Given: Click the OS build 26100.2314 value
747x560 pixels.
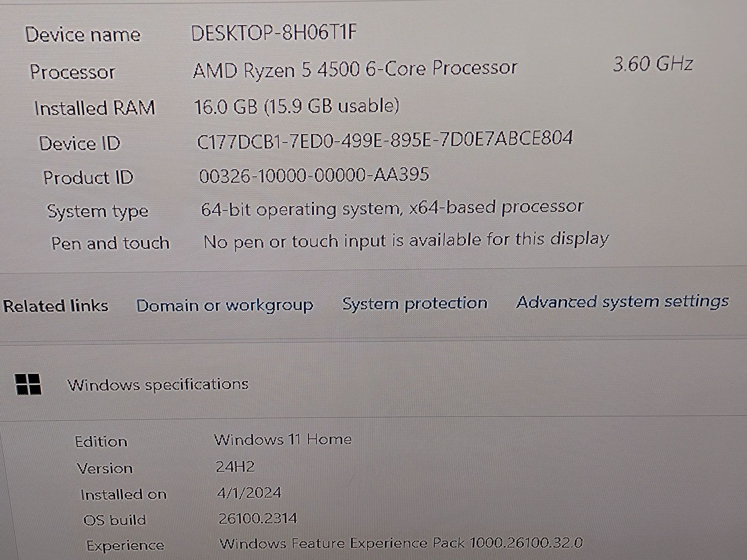Looking at the screenshot, I should tap(258, 518).
